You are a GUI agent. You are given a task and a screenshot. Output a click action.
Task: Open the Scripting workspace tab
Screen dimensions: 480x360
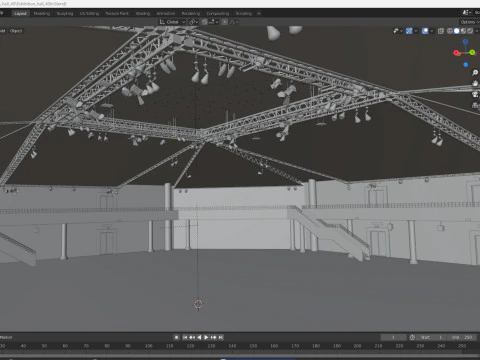tap(244, 13)
